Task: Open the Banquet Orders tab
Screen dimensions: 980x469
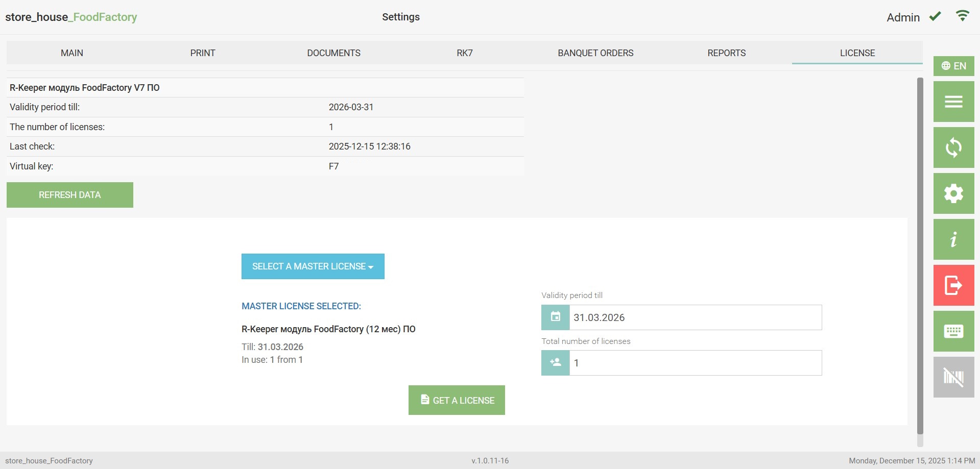Action: coord(595,53)
